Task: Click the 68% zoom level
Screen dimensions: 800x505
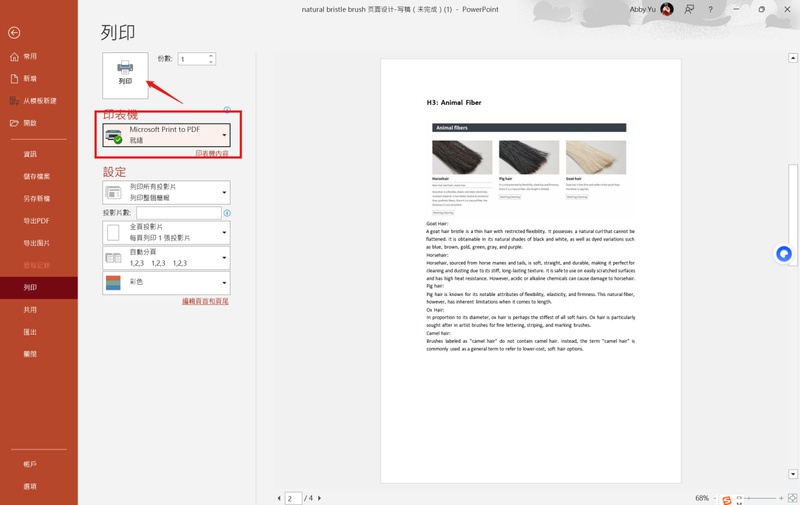Action: click(x=702, y=498)
